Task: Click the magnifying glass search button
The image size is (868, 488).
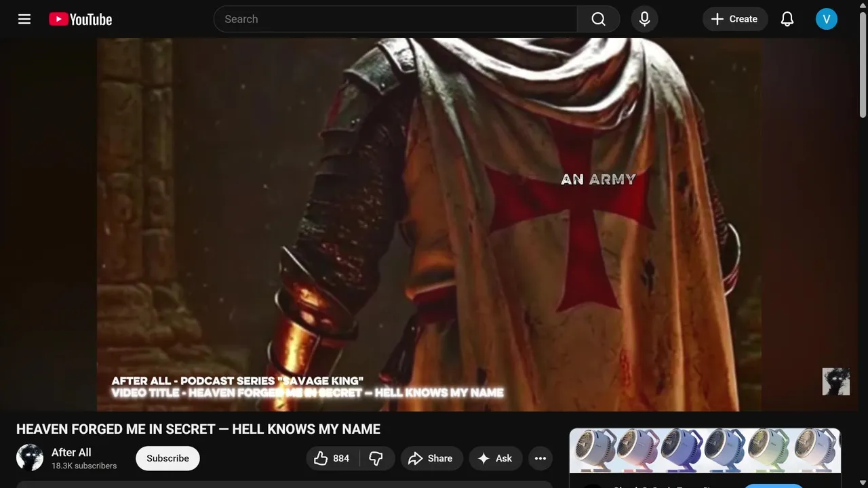Action: [x=598, y=19]
